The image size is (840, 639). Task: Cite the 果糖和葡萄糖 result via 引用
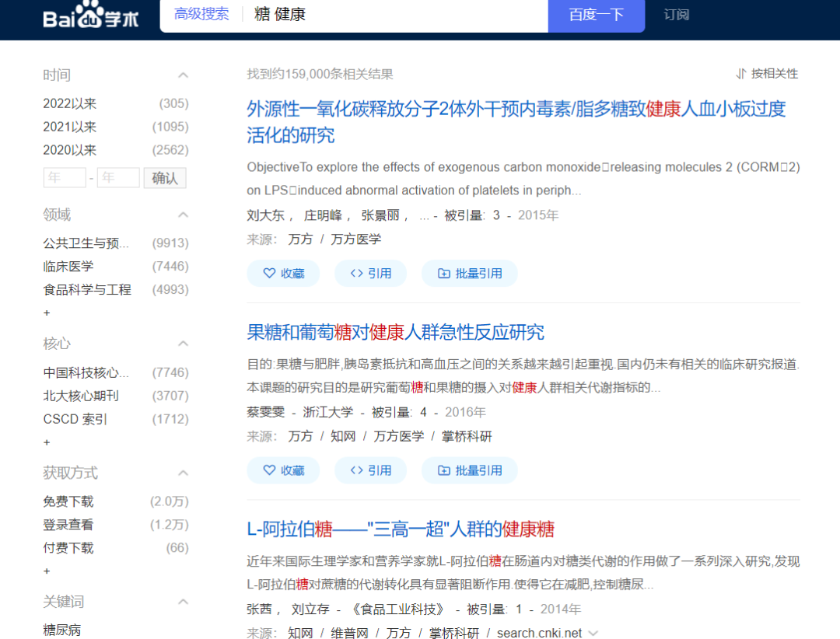coord(371,470)
